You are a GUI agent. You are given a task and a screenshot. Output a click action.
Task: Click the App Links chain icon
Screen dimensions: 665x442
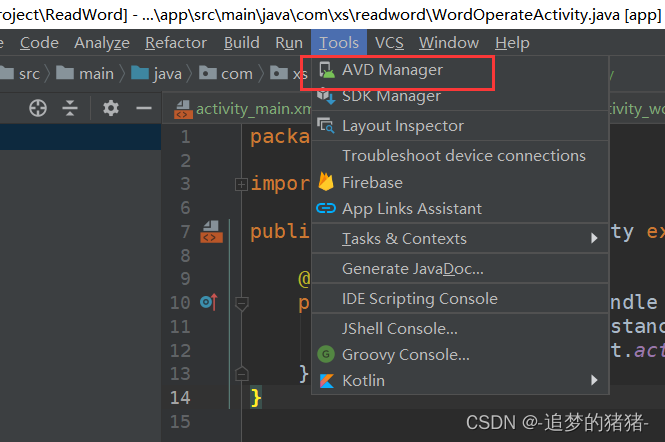click(326, 208)
